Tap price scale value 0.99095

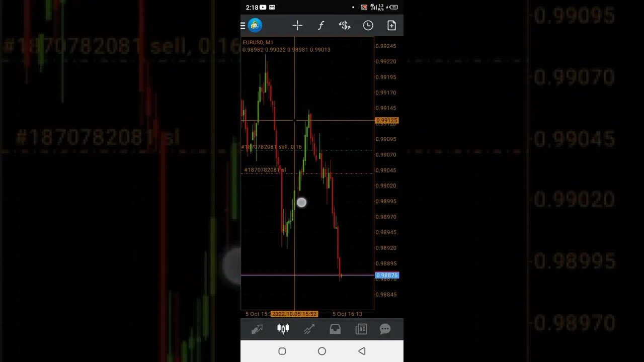(386, 139)
